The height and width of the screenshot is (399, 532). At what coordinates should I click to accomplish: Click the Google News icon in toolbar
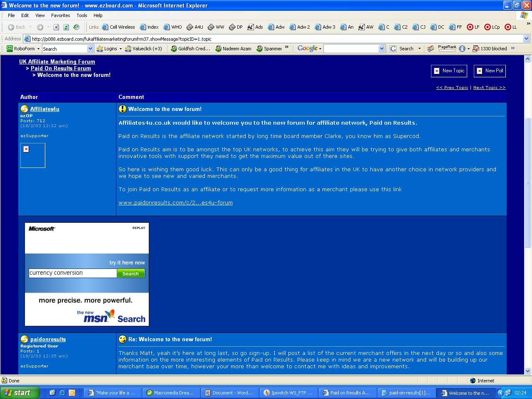[x=431, y=49]
